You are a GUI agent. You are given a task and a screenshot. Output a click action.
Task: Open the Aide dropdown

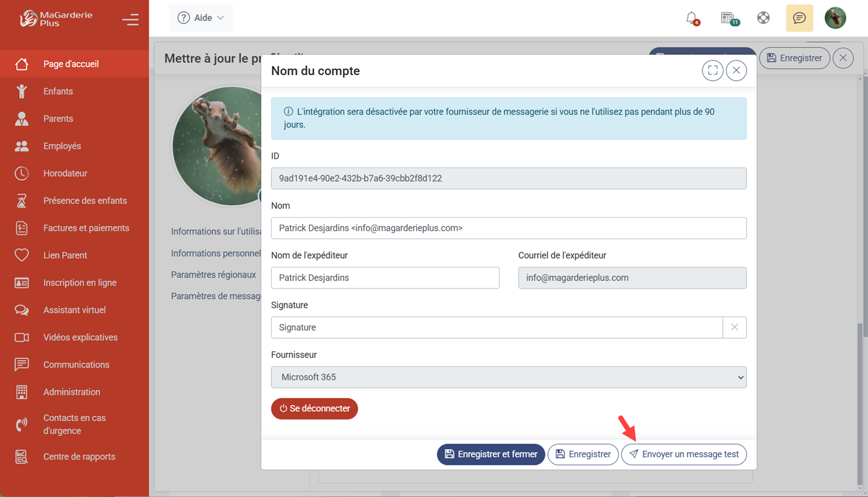tap(201, 18)
